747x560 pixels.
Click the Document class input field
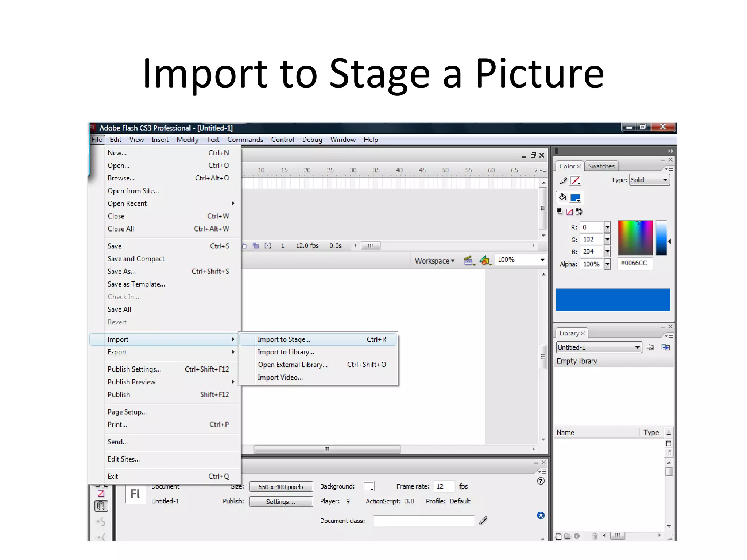coord(424,521)
